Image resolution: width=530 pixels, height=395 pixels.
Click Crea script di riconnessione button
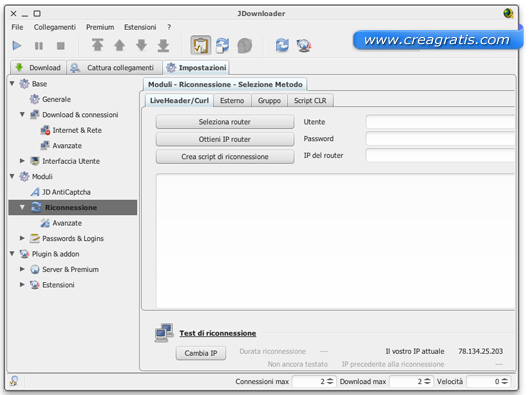point(225,157)
